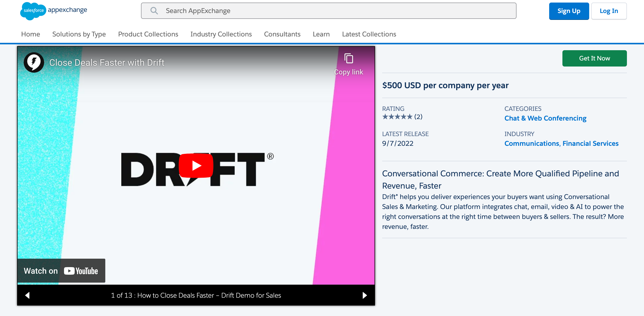Open the Communications industry link

pyautogui.click(x=532, y=143)
